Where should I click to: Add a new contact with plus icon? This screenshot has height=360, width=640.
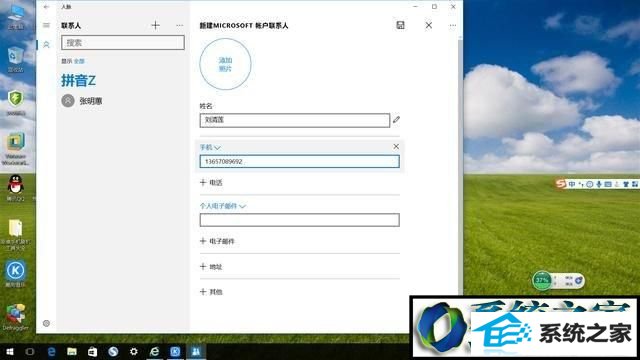point(156,25)
